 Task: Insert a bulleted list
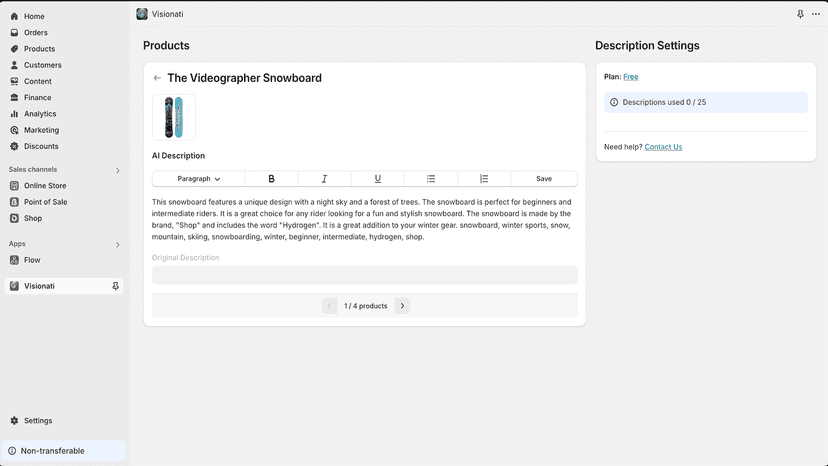[431, 179]
